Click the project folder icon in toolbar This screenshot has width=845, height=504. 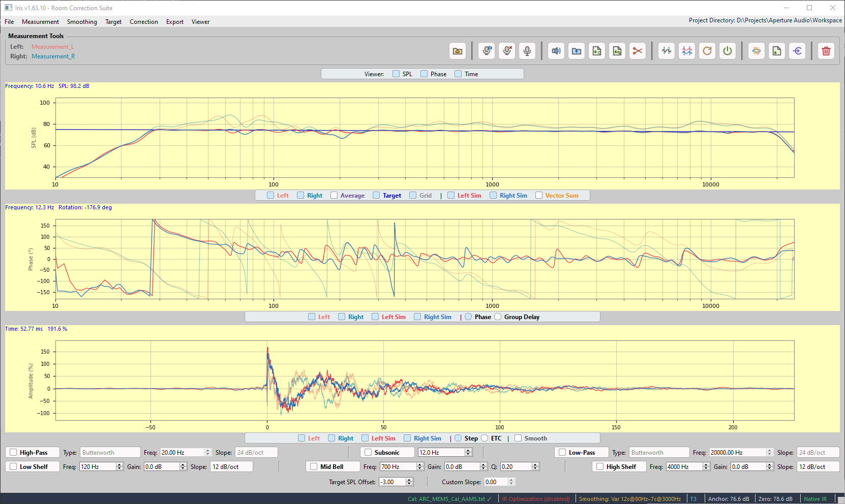pos(458,51)
